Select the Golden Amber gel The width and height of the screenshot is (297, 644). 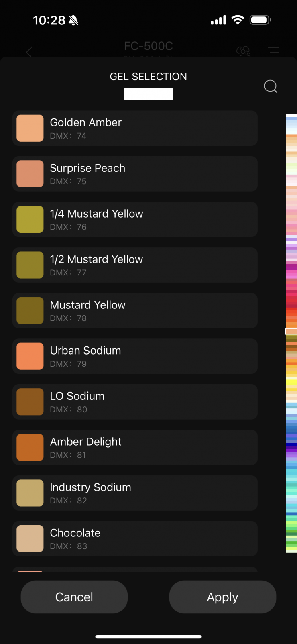pyautogui.click(x=135, y=128)
